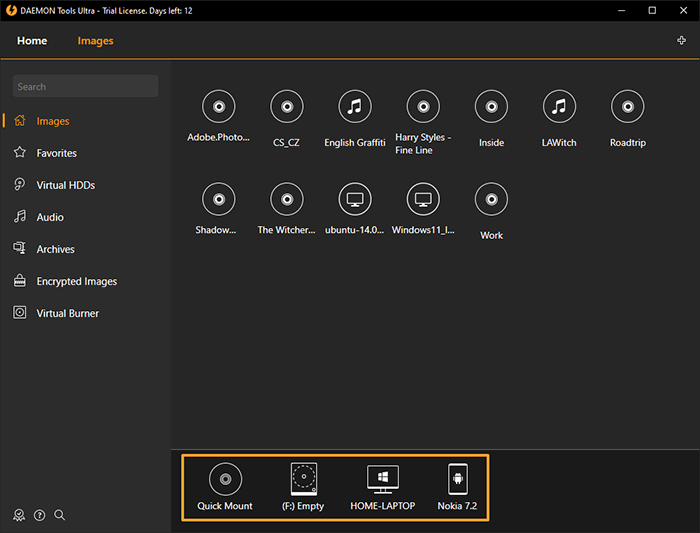The image size is (700, 533).
Task: Click the magnifier icon in the sidebar footer
Action: pyautogui.click(x=59, y=515)
